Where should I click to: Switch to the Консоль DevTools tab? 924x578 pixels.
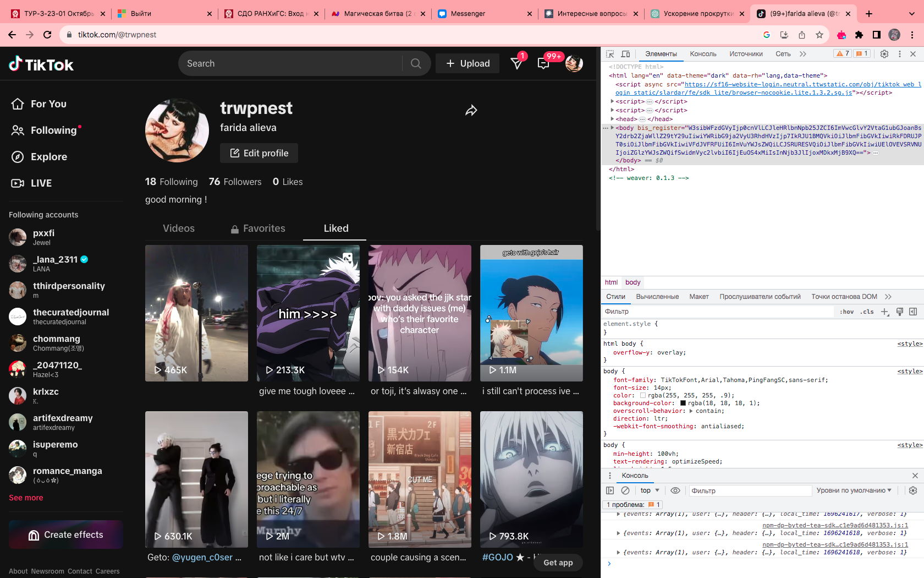[x=703, y=54]
